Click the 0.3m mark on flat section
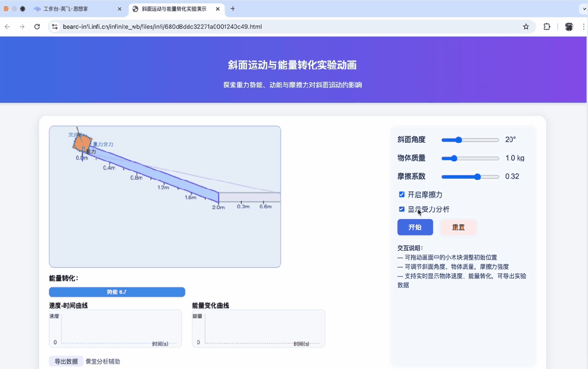 pos(243,206)
